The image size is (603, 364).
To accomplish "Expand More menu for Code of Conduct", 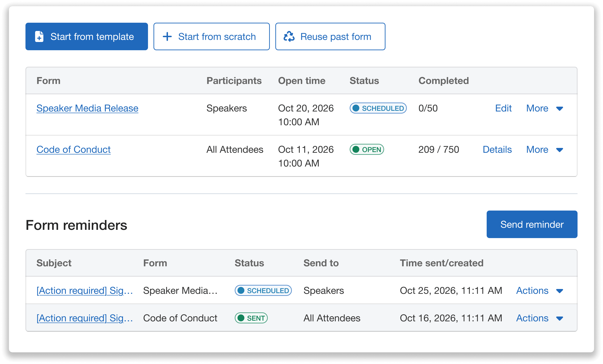I will coord(545,150).
